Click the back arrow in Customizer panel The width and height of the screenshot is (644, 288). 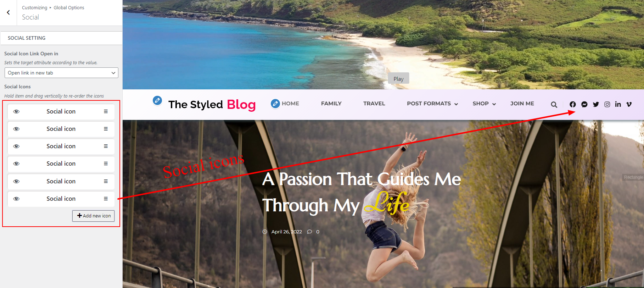click(9, 12)
